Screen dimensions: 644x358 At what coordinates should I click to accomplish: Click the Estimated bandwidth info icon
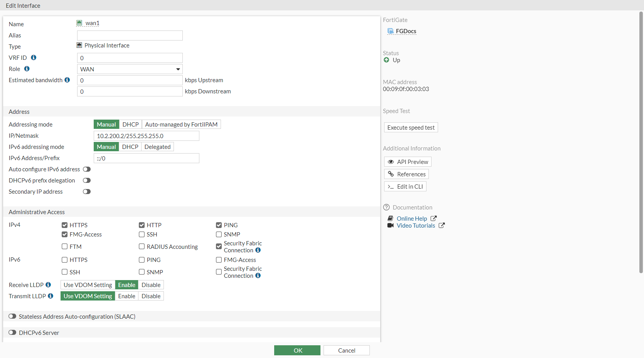67,80
